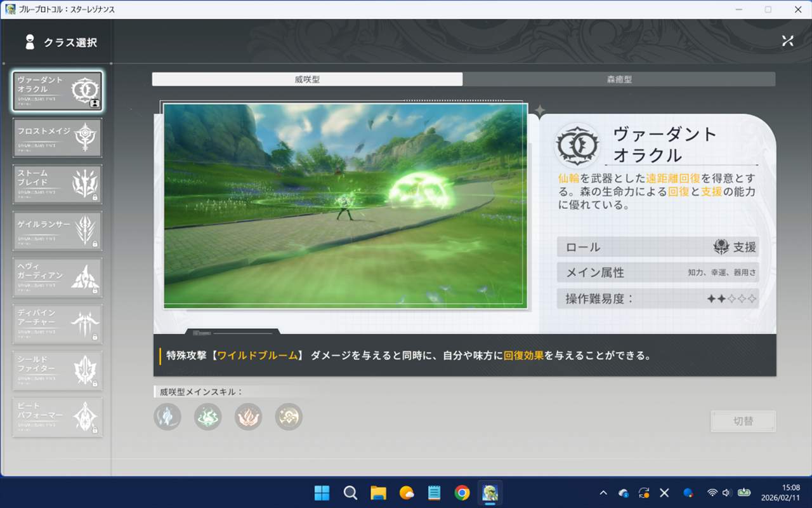The width and height of the screenshot is (812, 508).
Task: Close the class selection screen
Action: pyautogui.click(x=787, y=41)
